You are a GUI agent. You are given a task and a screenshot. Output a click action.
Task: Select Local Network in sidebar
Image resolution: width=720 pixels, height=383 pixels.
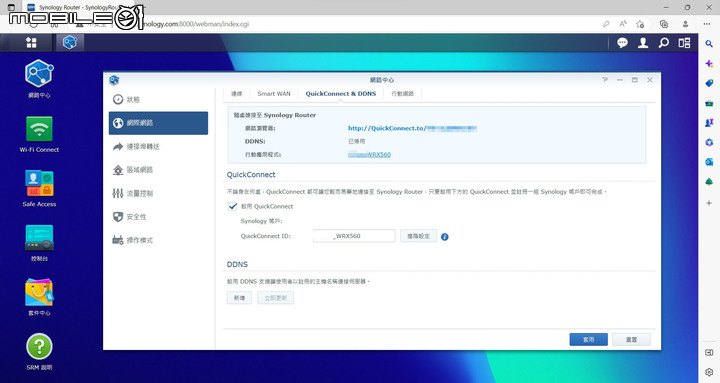tap(158, 170)
